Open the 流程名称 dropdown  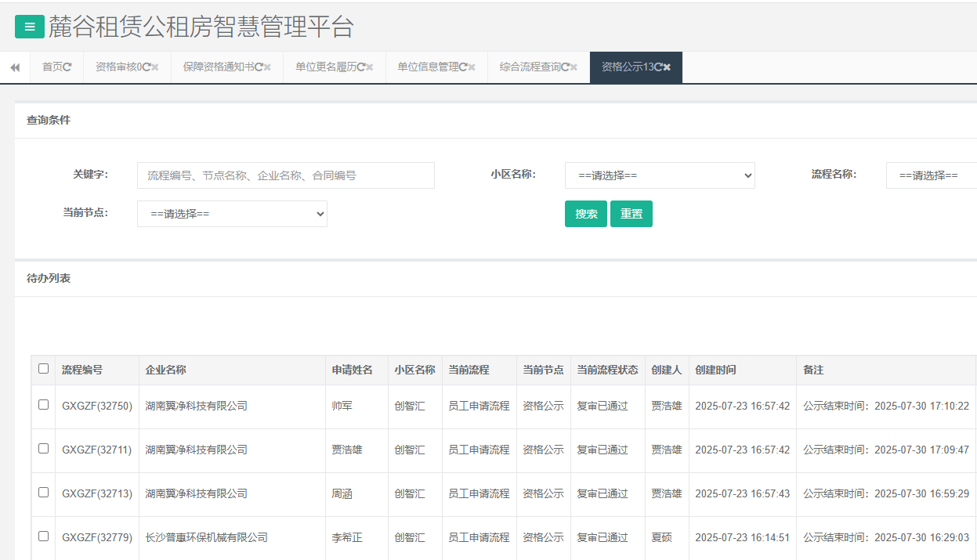[931, 175]
